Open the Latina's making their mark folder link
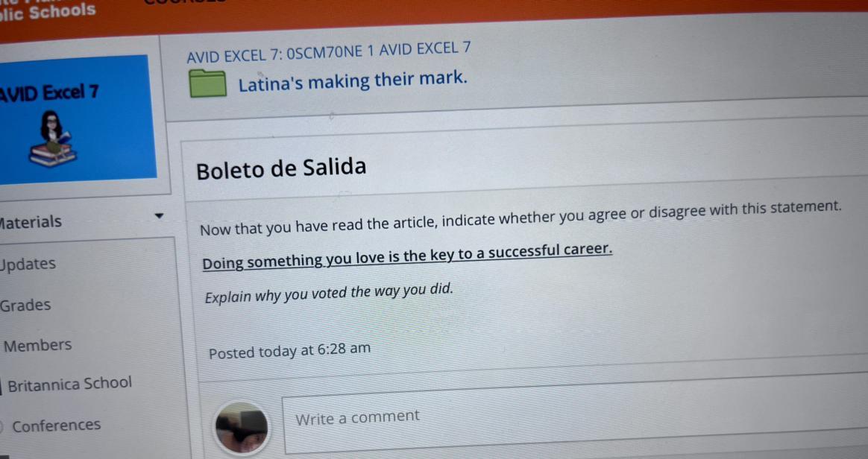Image resolution: width=868 pixels, height=459 pixels. (x=353, y=81)
